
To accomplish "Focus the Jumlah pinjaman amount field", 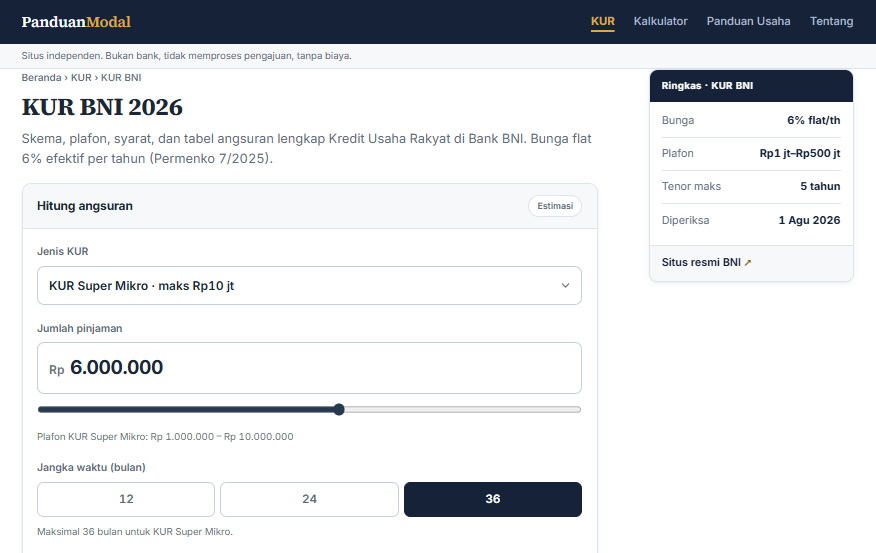I will point(309,368).
